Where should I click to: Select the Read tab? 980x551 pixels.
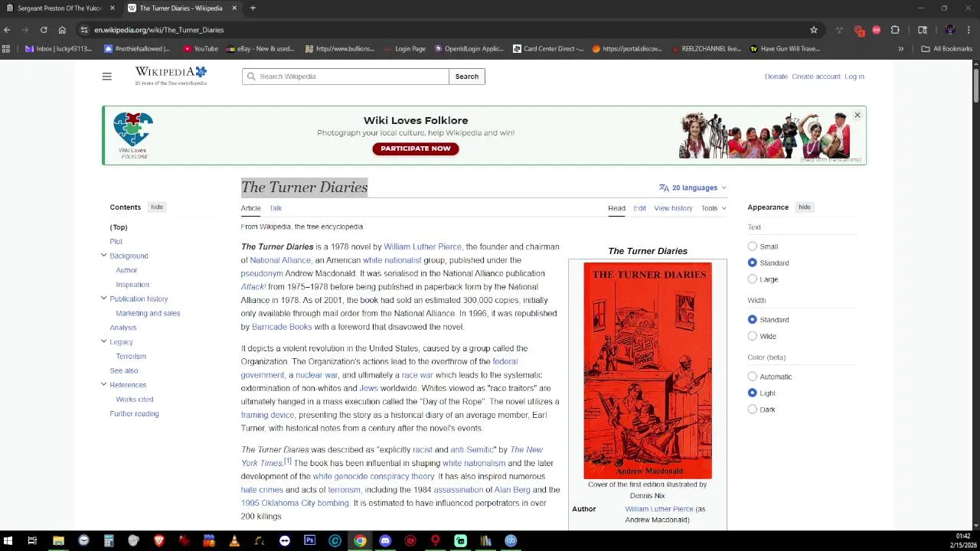[616, 208]
